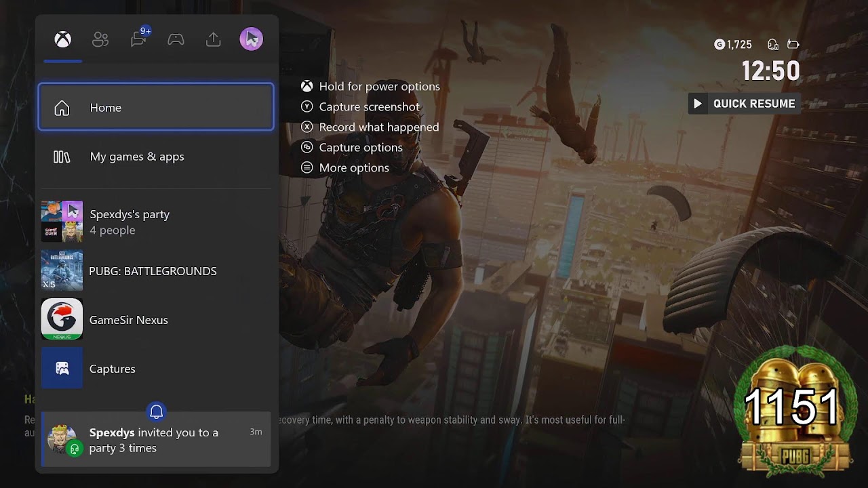This screenshot has height=488, width=868.
Task: Click the Quick Resume button
Action: pyautogui.click(x=745, y=104)
